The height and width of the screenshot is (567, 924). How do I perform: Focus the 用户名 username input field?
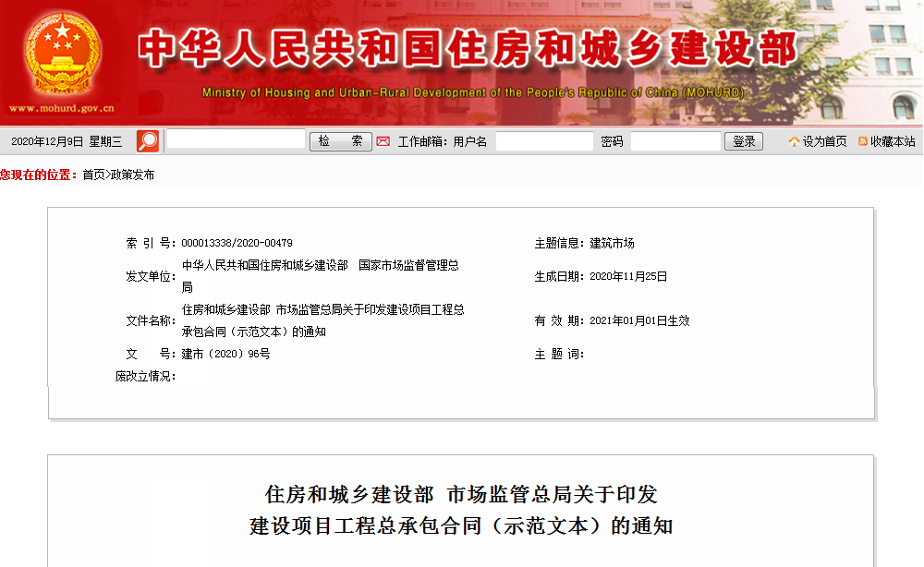[x=544, y=141]
